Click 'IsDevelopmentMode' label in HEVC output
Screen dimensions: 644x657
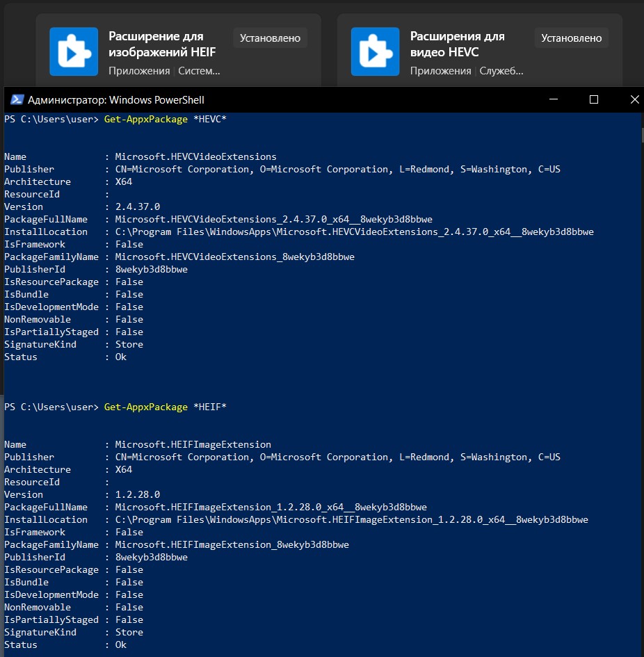tap(51, 307)
